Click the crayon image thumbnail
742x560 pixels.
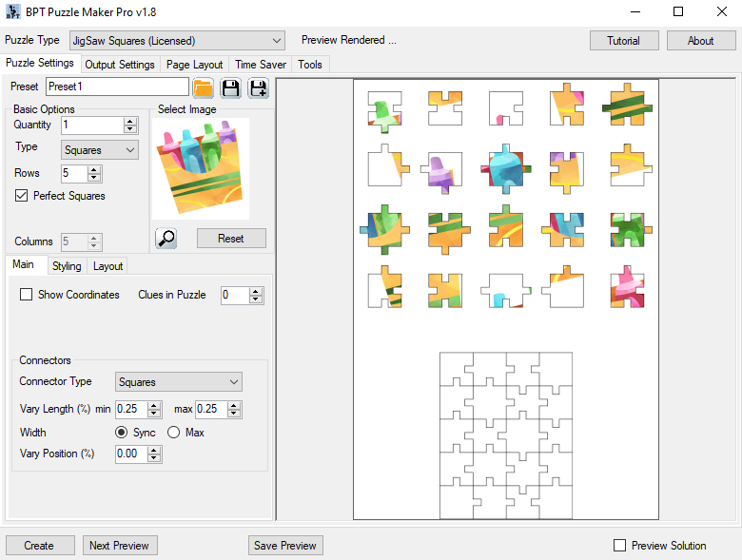pos(200,168)
